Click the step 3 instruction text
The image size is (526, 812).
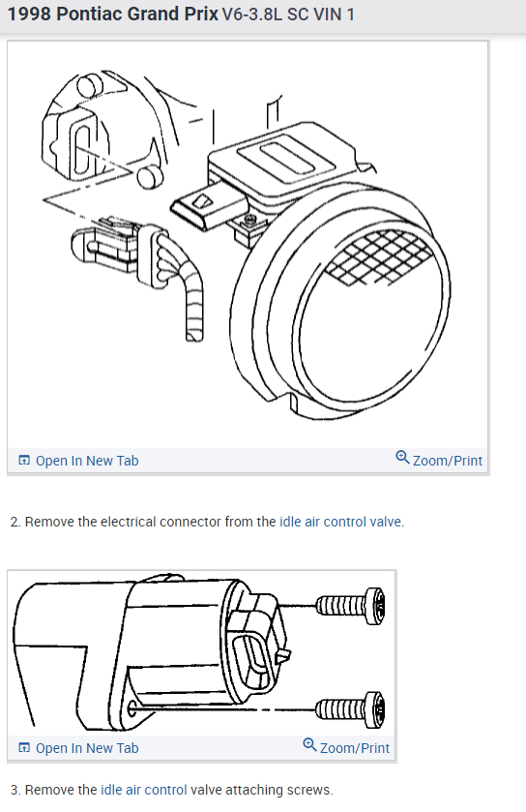coord(172,790)
